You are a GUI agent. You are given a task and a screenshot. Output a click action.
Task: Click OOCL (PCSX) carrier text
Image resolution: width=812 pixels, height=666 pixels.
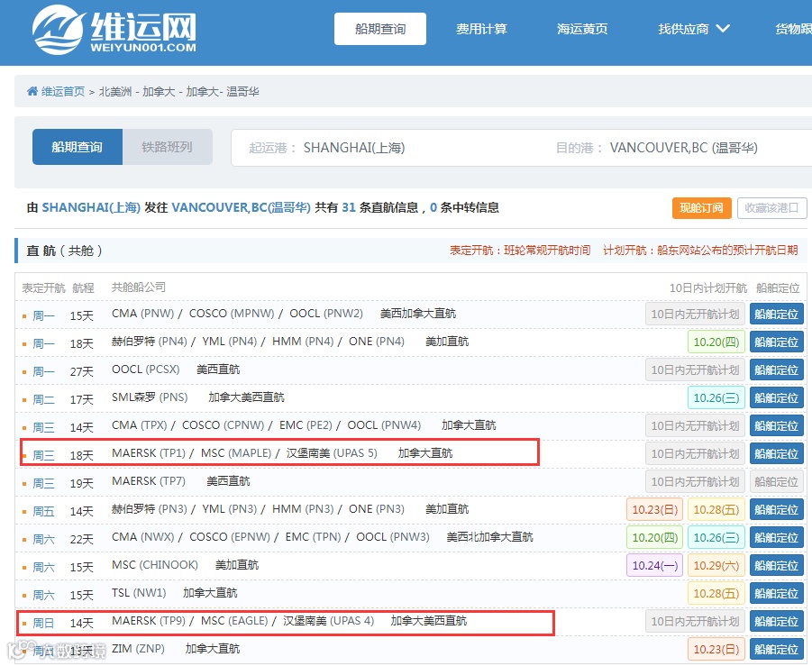(145, 369)
